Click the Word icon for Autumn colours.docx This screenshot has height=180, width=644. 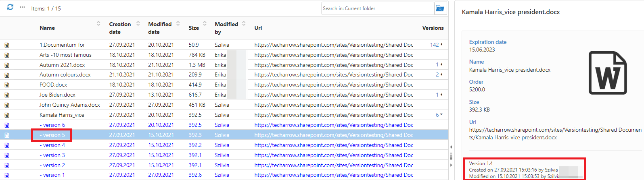pos(7,75)
